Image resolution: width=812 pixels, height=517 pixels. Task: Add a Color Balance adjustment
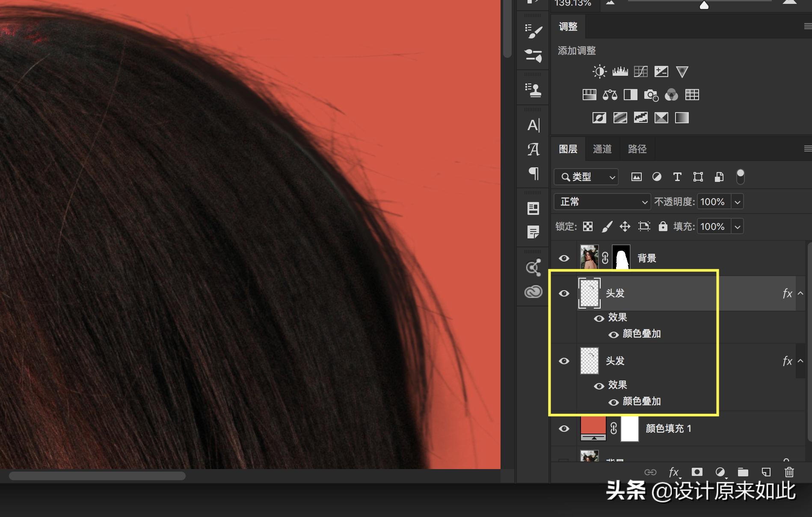(610, 95)
